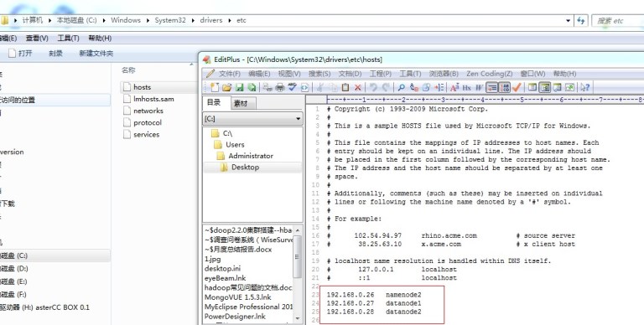This screenshot has width=644, height=325.
Task: Click the 名称 column header in Explorer
Action: point(128,70)
